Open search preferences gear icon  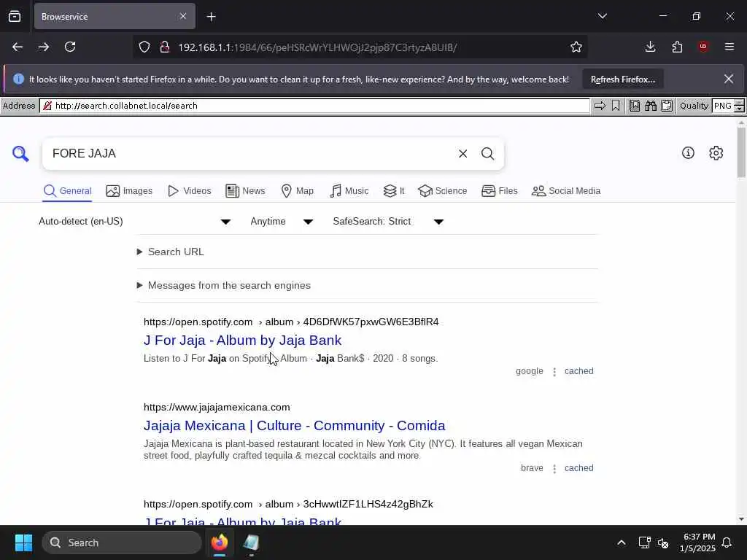716,153
